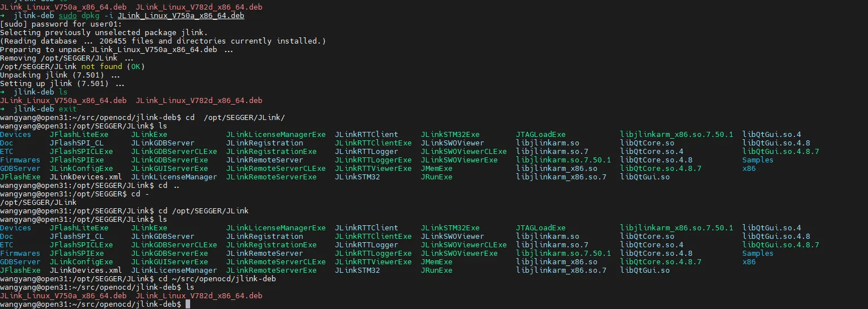Click the green 'exit' command
The width and height of the screenshot is (868, 309).
tap(68, 109)
